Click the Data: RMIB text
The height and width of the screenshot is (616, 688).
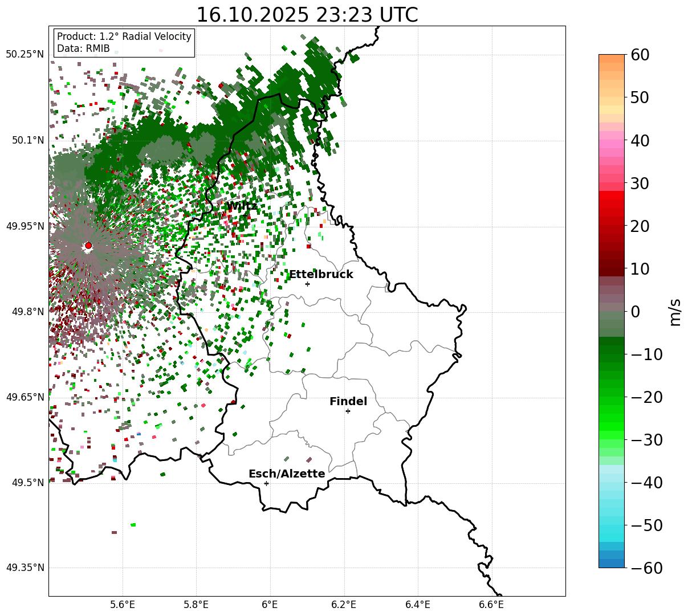pyautogui.click(x=83, y=48)
